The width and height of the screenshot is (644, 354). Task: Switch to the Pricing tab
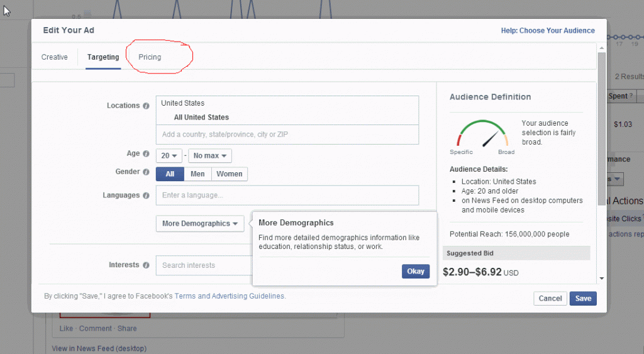tap(150, 57)
